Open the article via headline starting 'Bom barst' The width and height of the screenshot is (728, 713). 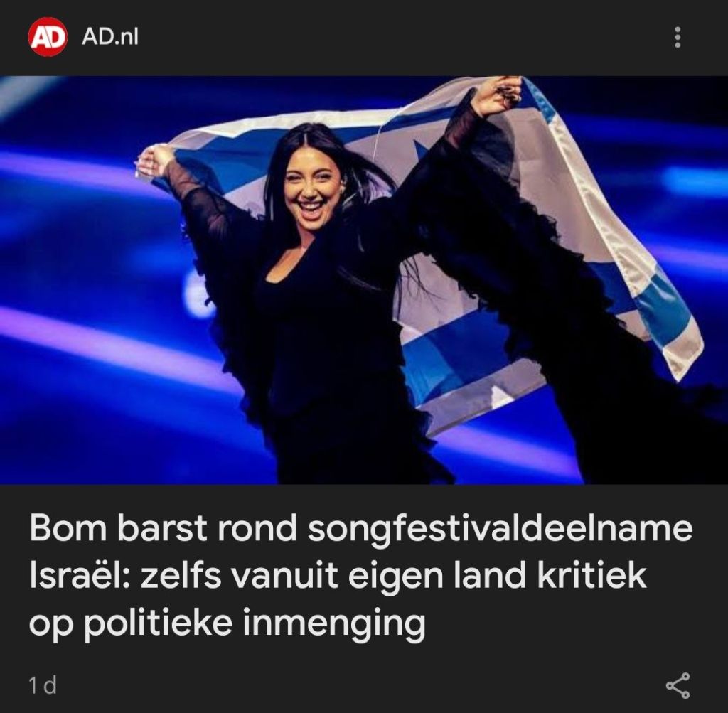(361, 576)
